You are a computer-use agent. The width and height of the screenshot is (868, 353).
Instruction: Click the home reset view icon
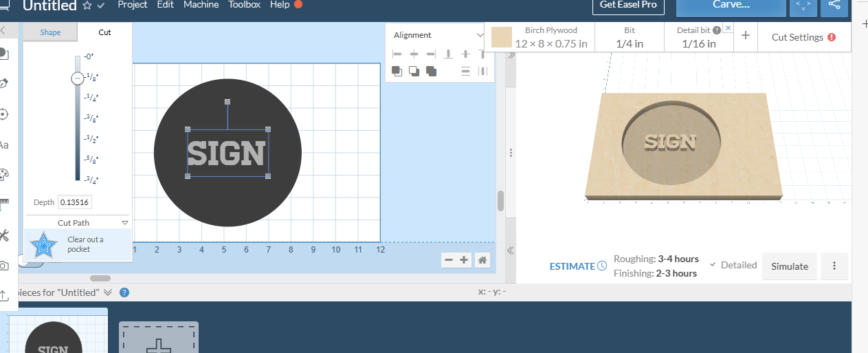point(483,259)
